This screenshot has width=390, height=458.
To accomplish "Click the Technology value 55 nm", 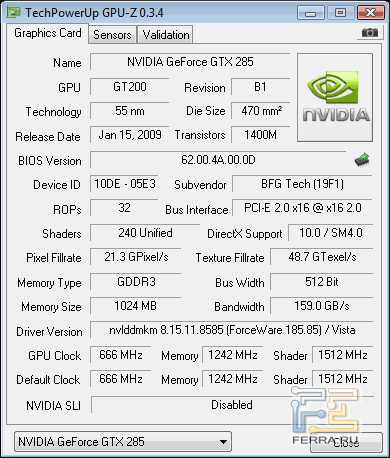I will click(130, 111).
